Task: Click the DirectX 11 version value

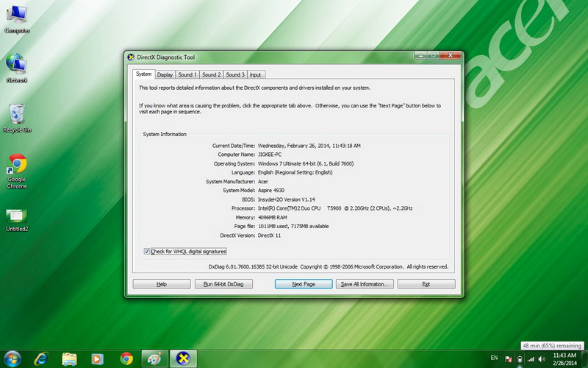Action: point(269,236)
